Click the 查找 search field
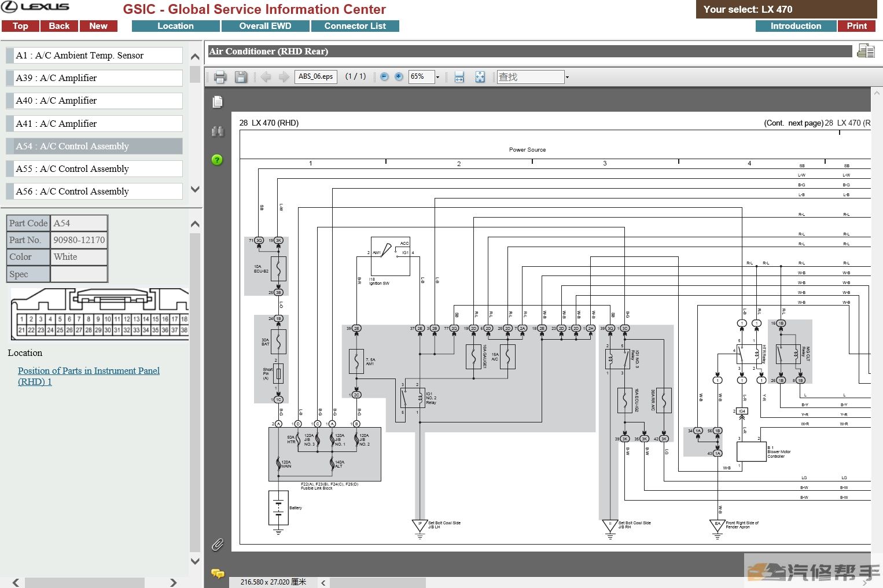This screenshot has width=883, height=588. pos(531,77)
